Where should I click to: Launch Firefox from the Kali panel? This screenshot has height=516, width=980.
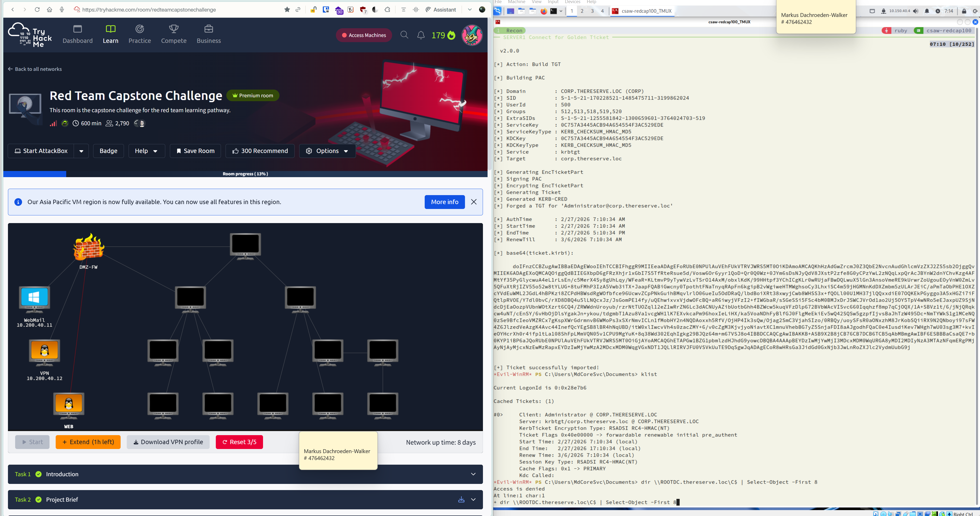pos(544,11)
